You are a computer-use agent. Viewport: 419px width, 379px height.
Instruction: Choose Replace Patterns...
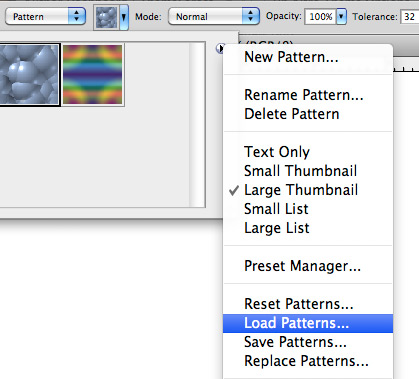[x=308, y=361]
